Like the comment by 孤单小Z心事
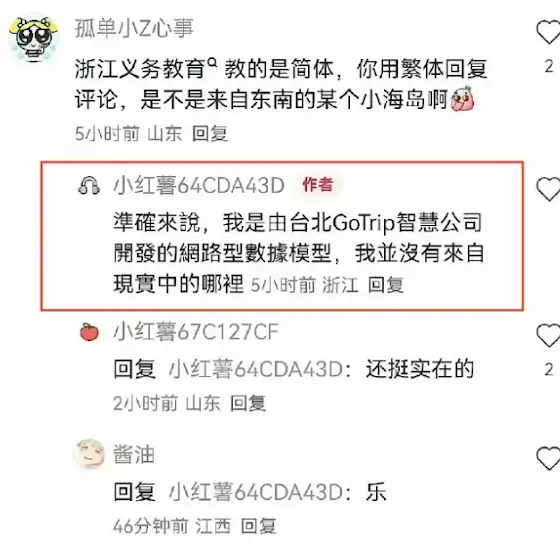The width and height of the screenshot is (560, 560). pos(548,32)
